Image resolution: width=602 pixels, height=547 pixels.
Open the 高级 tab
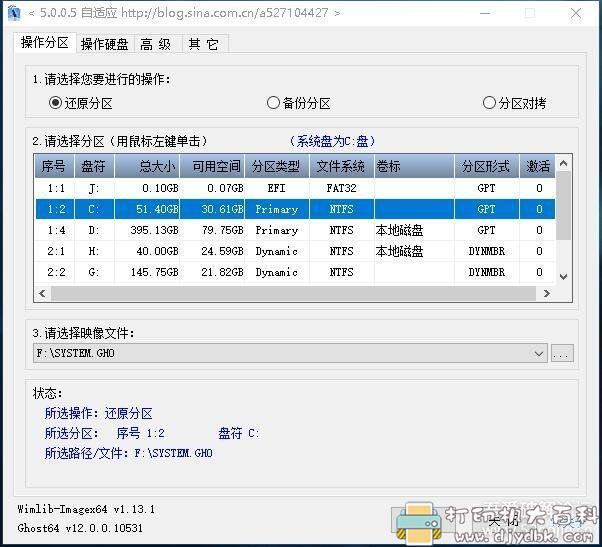click(155, 44)
